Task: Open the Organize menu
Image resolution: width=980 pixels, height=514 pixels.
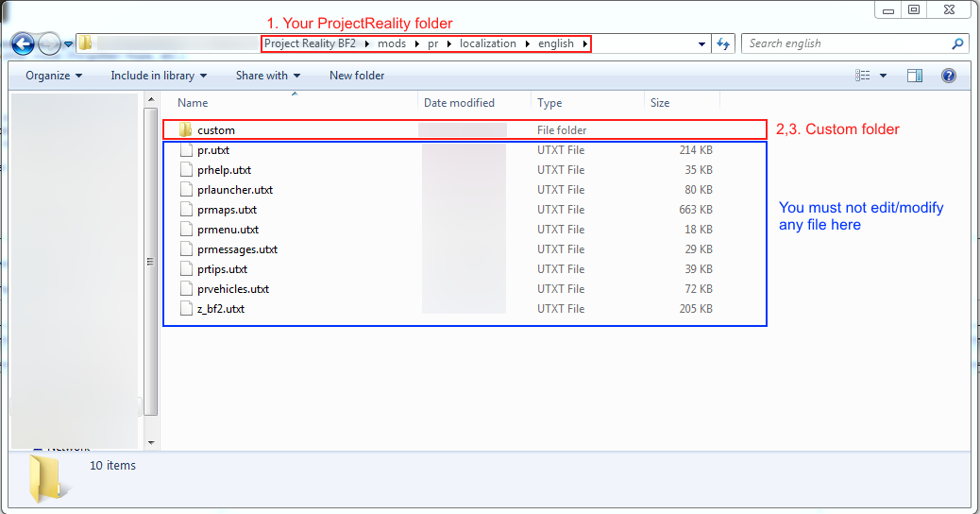Action: click(54, 76)
